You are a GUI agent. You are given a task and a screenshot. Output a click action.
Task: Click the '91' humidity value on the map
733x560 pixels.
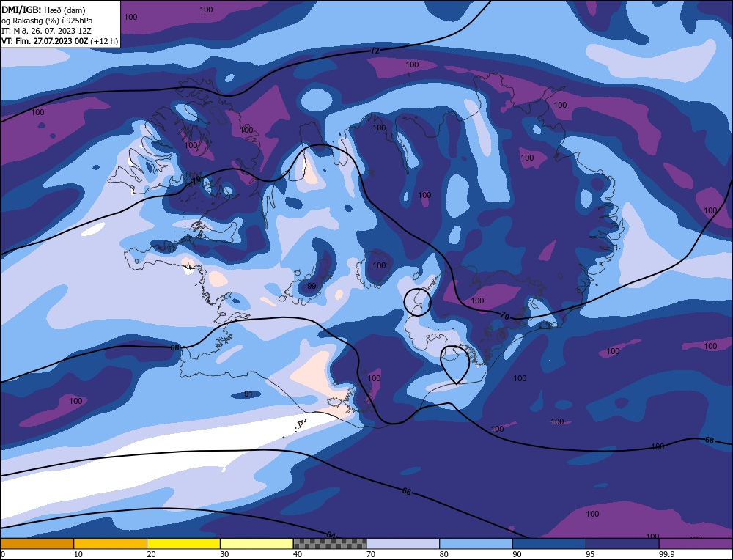248,394
